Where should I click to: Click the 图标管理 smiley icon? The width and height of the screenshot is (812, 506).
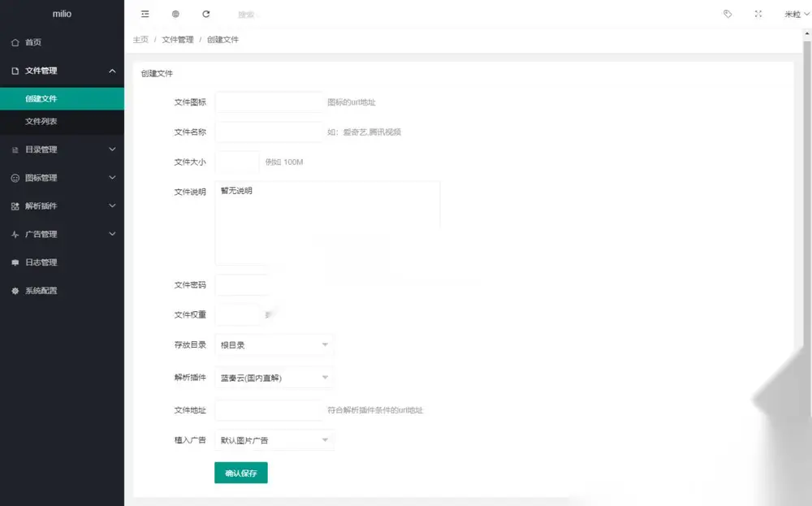point(15,178)
